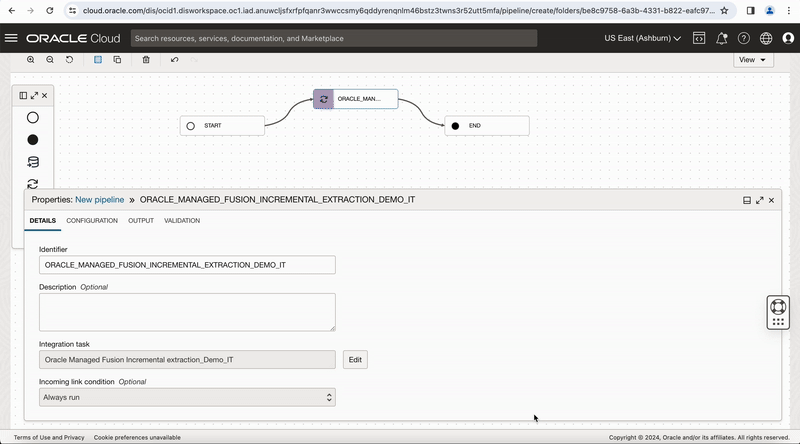This screenshot has height=444, width=800.
Task: Edit the selected integration task
Action: [355, 360]
